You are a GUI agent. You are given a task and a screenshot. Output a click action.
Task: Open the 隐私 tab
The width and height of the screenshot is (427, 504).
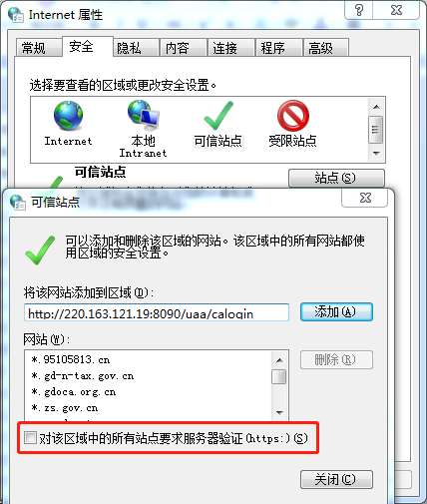[x=129, y=48]
